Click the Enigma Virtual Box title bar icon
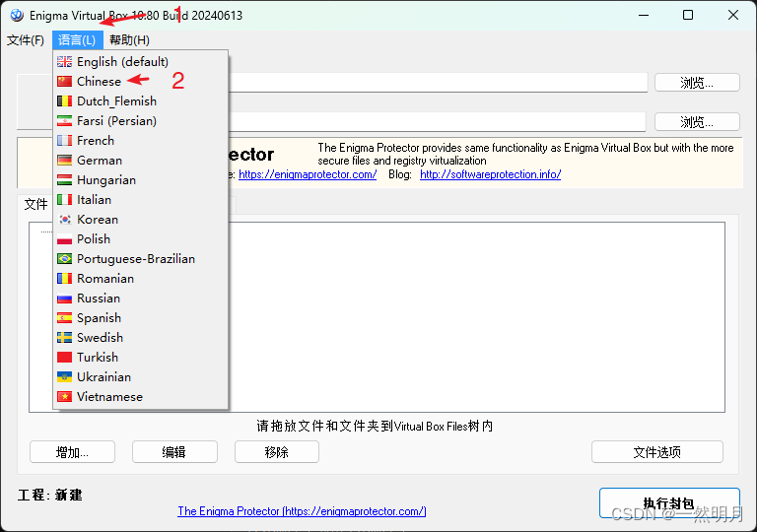This screenshot has width=757, height=532. [x=17, y=16]
